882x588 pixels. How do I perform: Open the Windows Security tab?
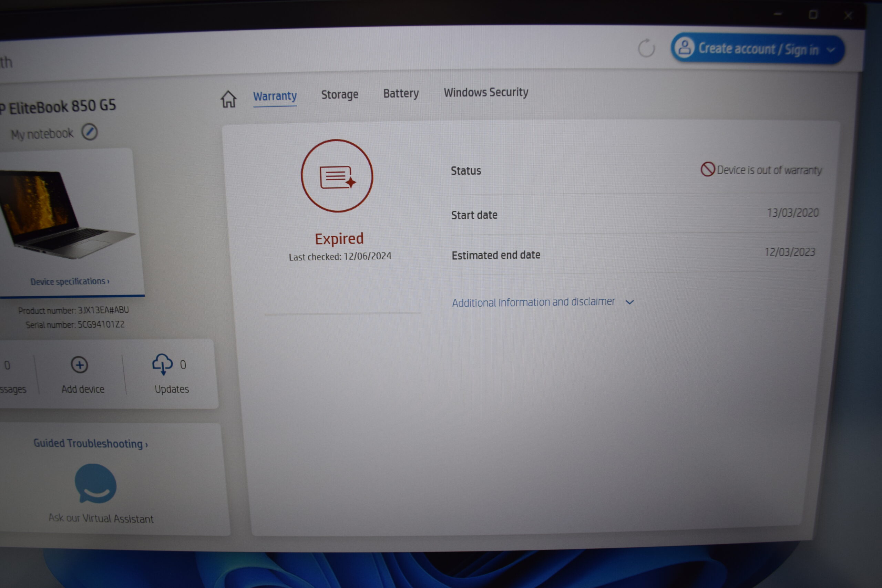pyautogui.click(x=486, y=92)
